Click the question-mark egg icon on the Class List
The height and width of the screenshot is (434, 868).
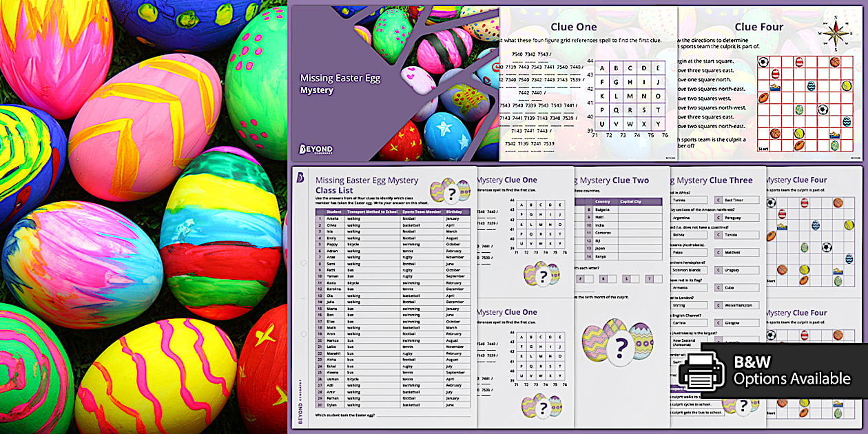coord(453,192)
